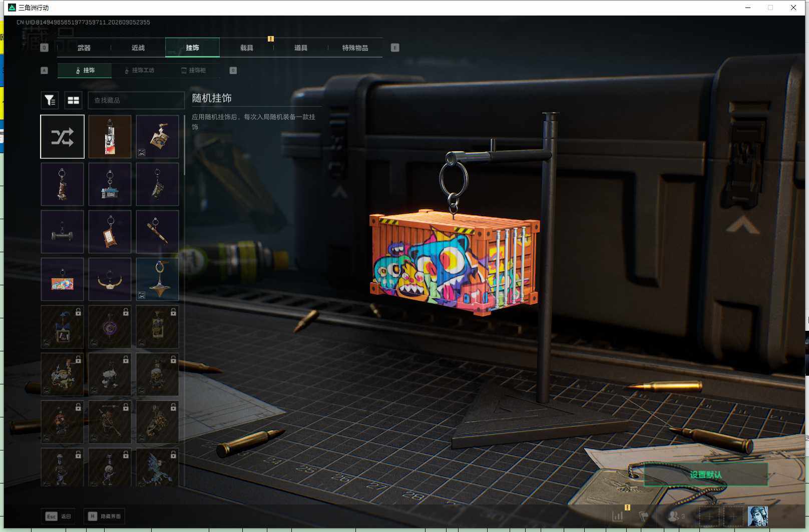Viewport: 809px width, 532px height.
Task: Switch collection list to grid view
Action: tap(74, 101)
